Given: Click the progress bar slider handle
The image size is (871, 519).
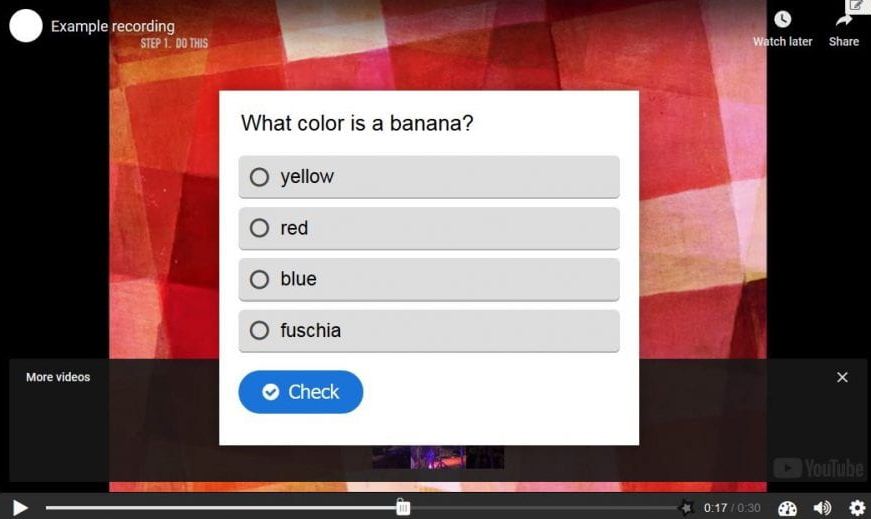Looking at the screenshot, I should tap(403, 507).
